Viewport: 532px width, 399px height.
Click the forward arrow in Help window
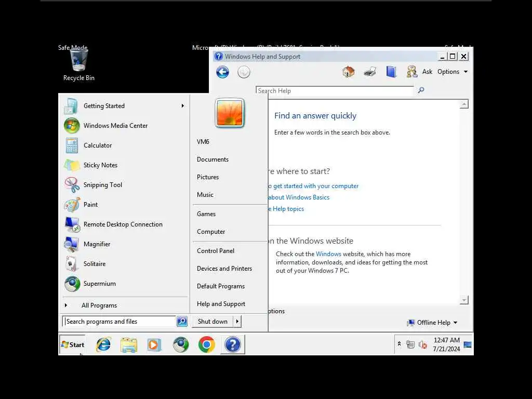point(244,72)
